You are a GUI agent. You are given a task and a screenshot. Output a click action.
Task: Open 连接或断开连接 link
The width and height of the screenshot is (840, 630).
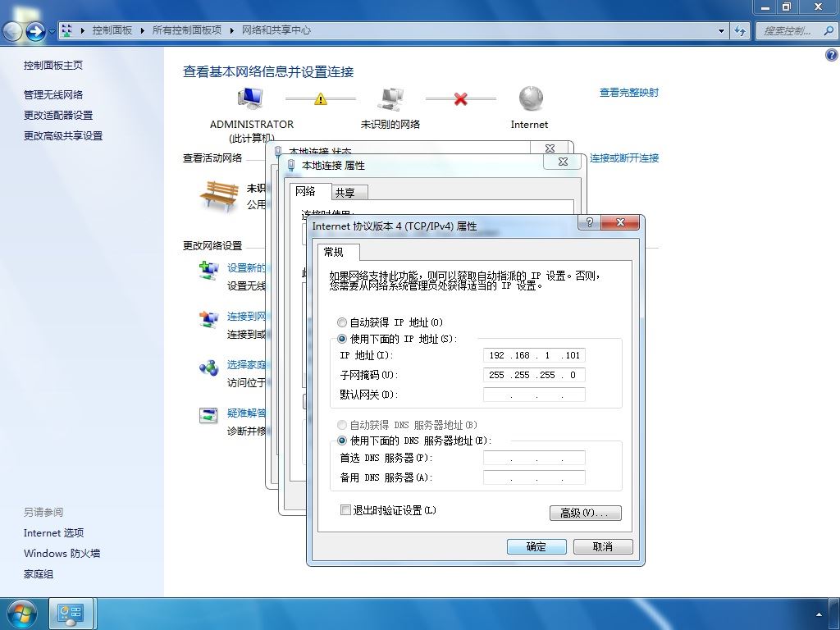624,158
